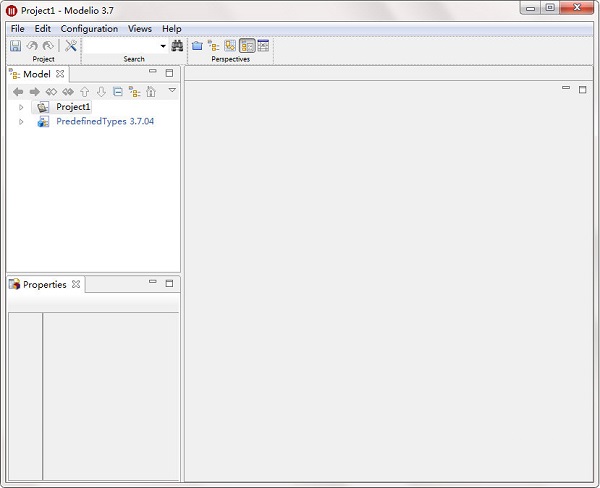The width and height of the screenshot is (600, 488).
Task: Click the home-style icon in Model toolbar
Action: [151, 92]
